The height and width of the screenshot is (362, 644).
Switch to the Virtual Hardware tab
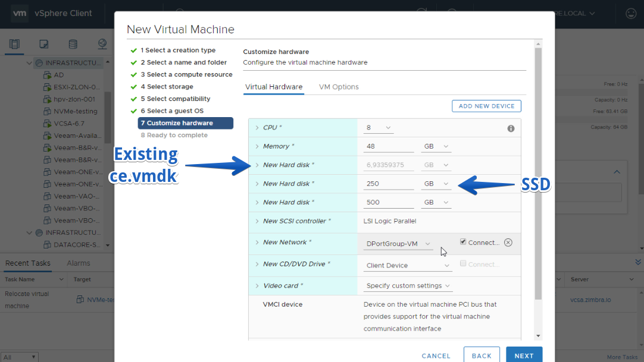click(x=274, y=87)
